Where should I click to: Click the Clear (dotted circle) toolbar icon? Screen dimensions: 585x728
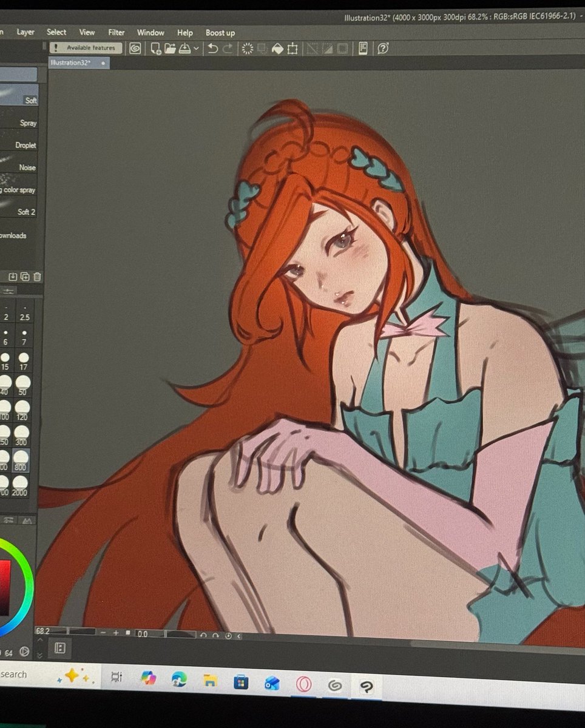tap(247, 49)
